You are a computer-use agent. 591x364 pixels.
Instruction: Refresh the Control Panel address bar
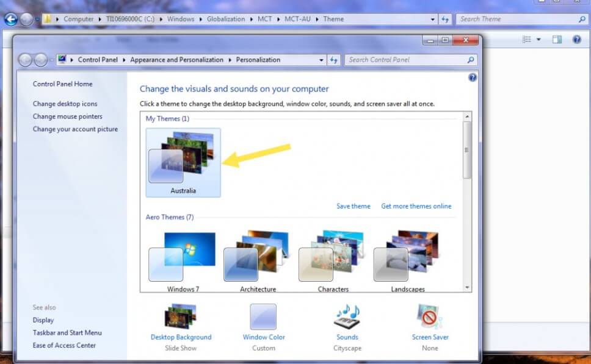[333, 60]
